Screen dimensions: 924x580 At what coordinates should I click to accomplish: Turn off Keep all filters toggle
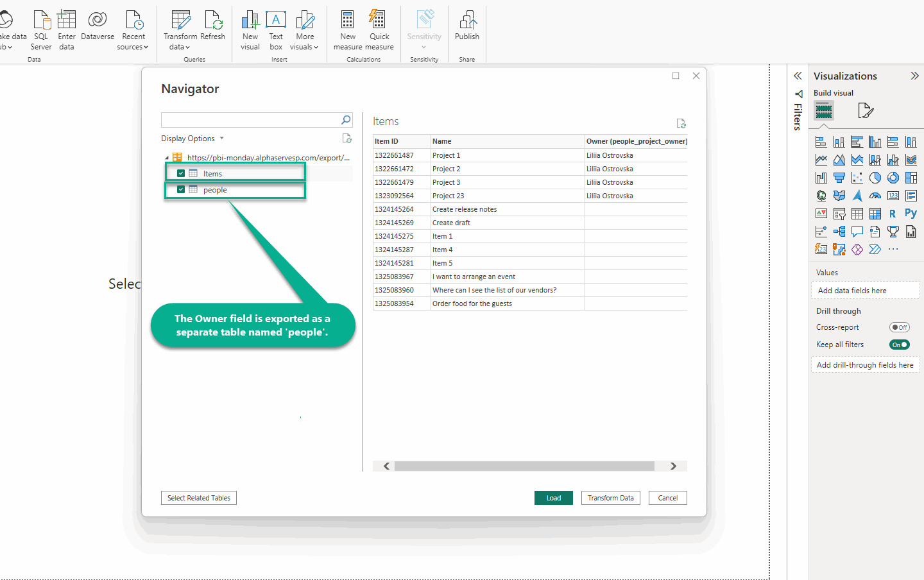coord(899,345)
